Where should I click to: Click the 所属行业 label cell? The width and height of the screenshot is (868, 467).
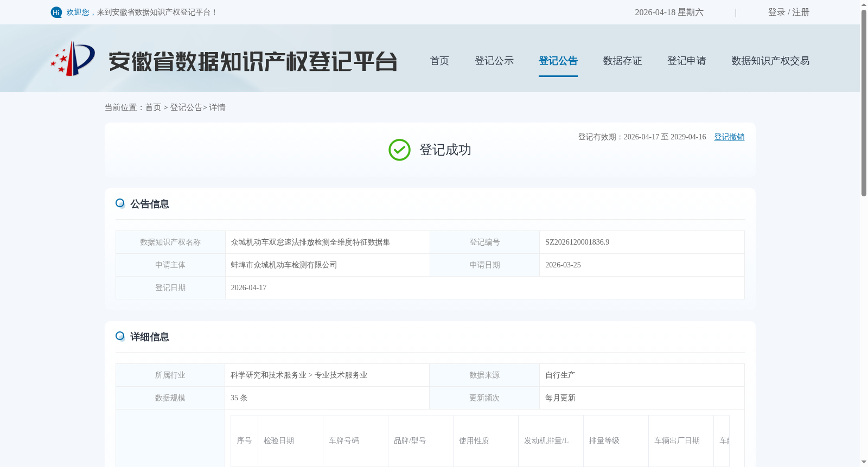[x=170, y=375]
